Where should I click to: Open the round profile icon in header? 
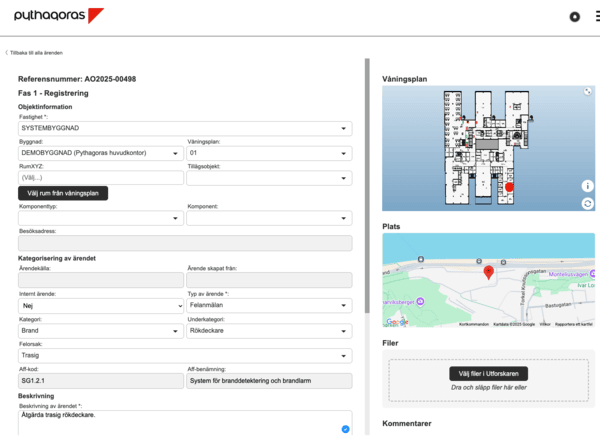point(574,17)
